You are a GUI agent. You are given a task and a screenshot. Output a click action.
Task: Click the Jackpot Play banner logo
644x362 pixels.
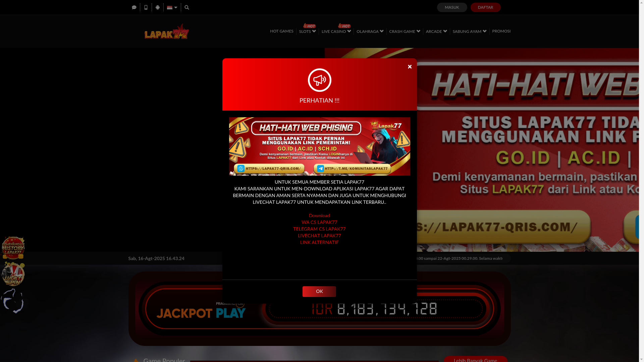[201, 311]
